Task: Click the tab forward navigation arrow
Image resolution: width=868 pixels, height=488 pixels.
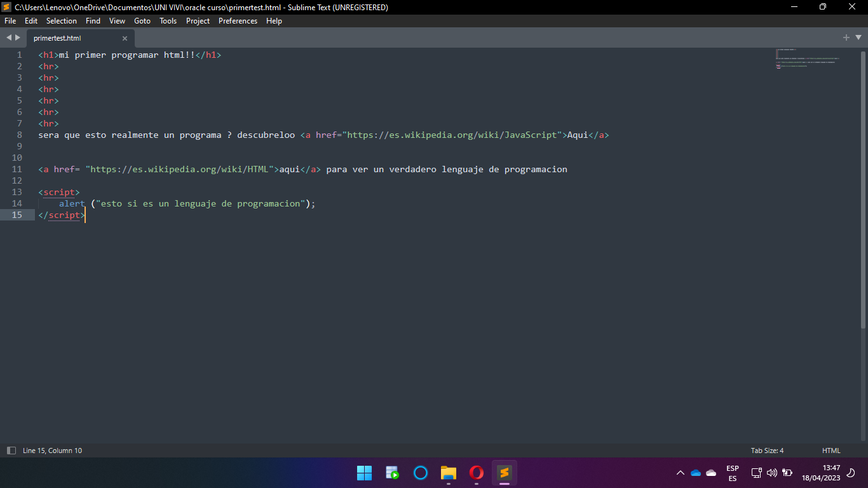Action: [18, 37]
